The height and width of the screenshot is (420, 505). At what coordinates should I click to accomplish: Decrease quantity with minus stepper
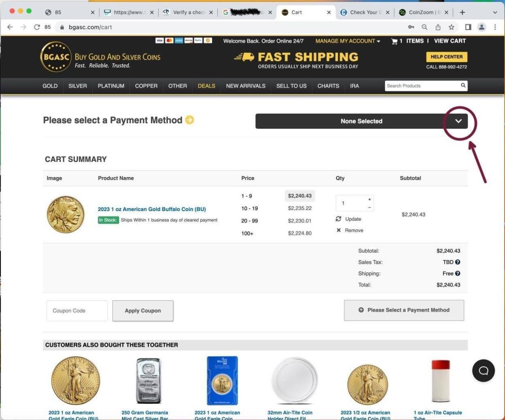point(369,207)
